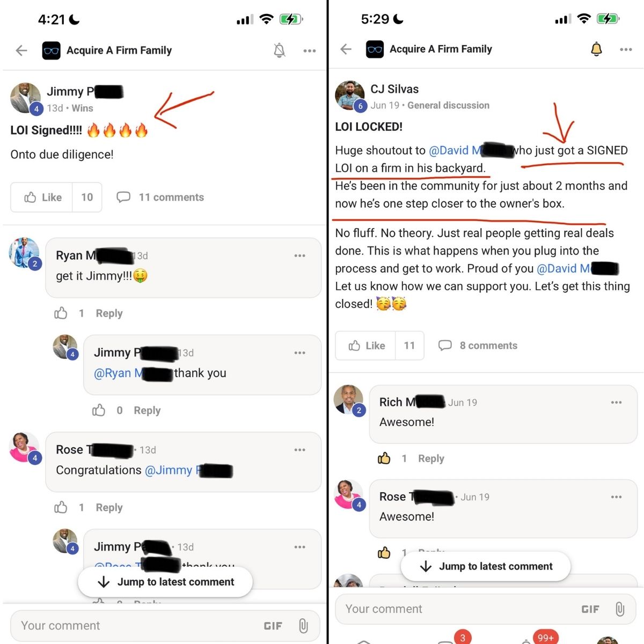
Task: Open 8 comments on CJ's post
Action: (x=478, y=346)
